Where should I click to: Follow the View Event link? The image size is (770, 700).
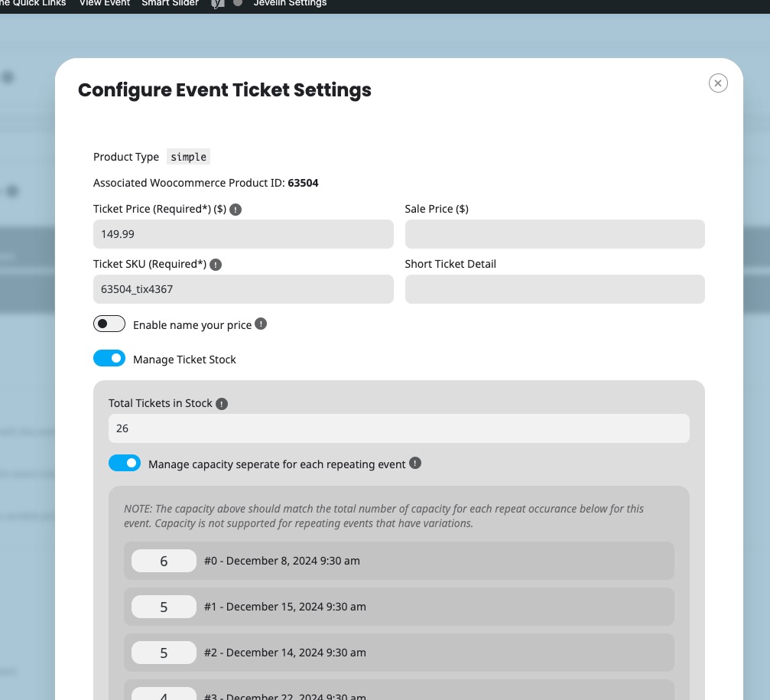(x=105, y=3)
